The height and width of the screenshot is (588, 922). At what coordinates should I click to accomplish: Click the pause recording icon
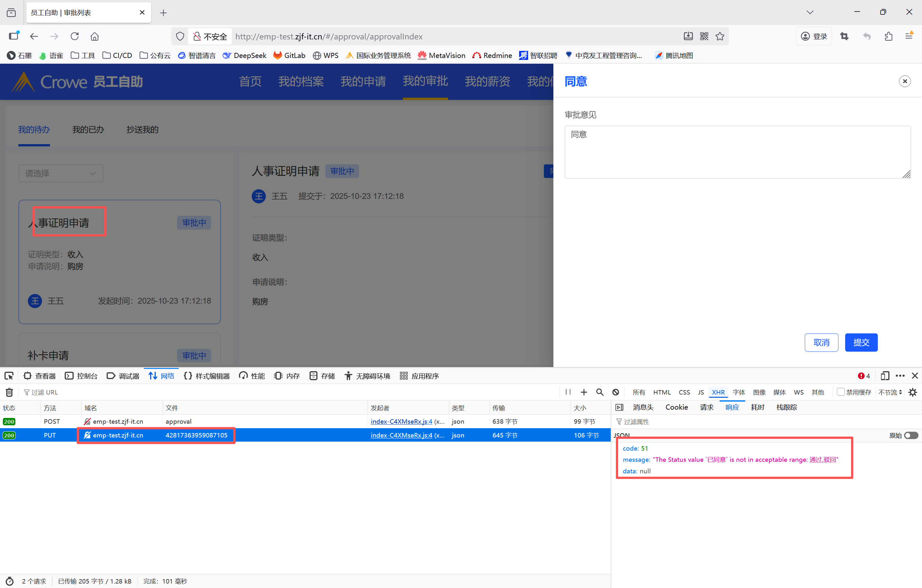pyautogui.click(x=568, y=392)
